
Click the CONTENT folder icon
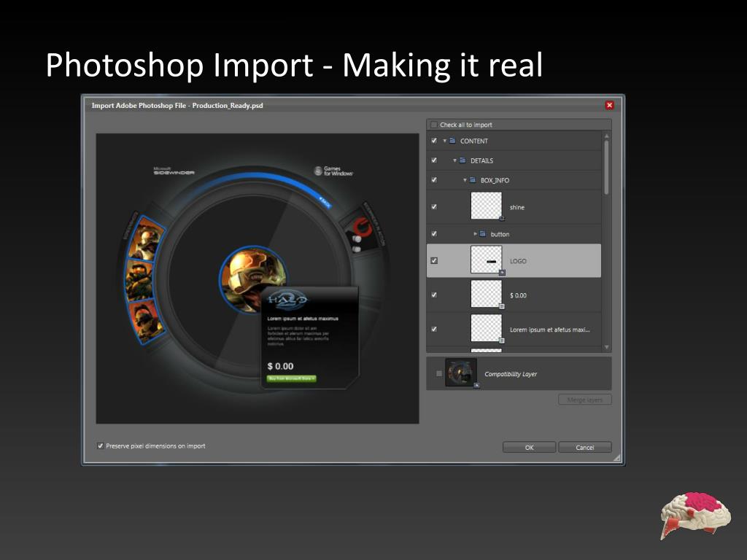coord(452,141)
